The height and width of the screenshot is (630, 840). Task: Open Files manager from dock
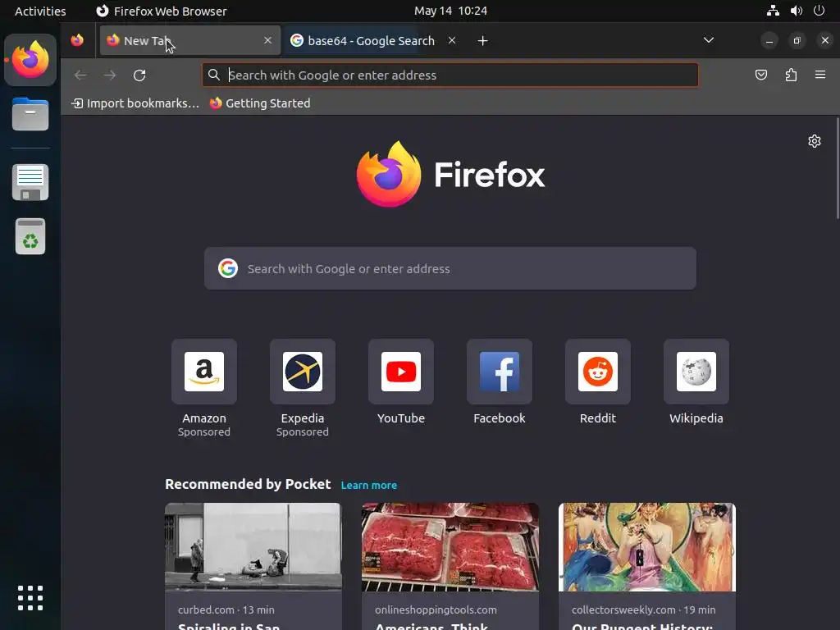tap(30, 113)
